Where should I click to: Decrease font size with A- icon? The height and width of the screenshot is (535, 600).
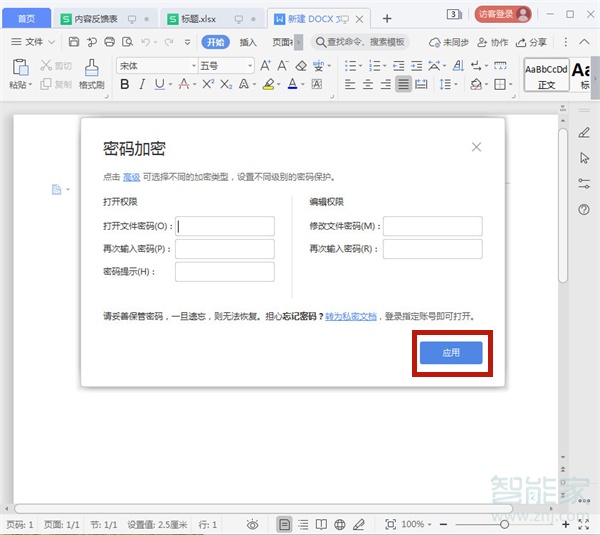tap(283, 65)
